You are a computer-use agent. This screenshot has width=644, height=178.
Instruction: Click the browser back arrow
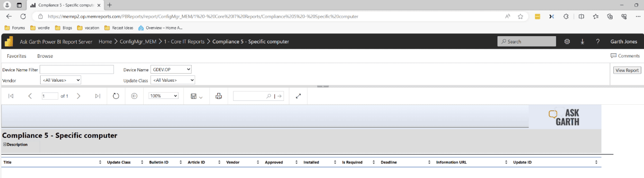point(9,16)
